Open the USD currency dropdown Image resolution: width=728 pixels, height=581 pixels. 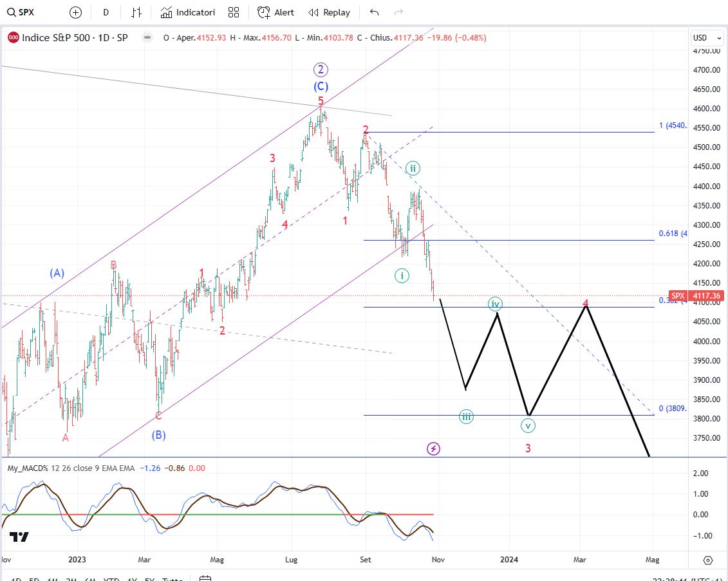point(707,37)
